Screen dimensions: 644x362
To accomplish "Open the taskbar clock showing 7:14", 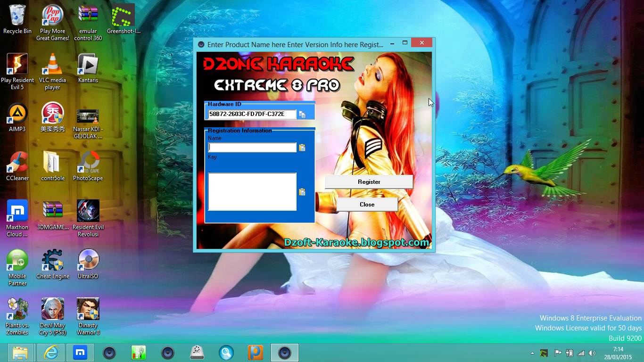I will click(618, 353).
